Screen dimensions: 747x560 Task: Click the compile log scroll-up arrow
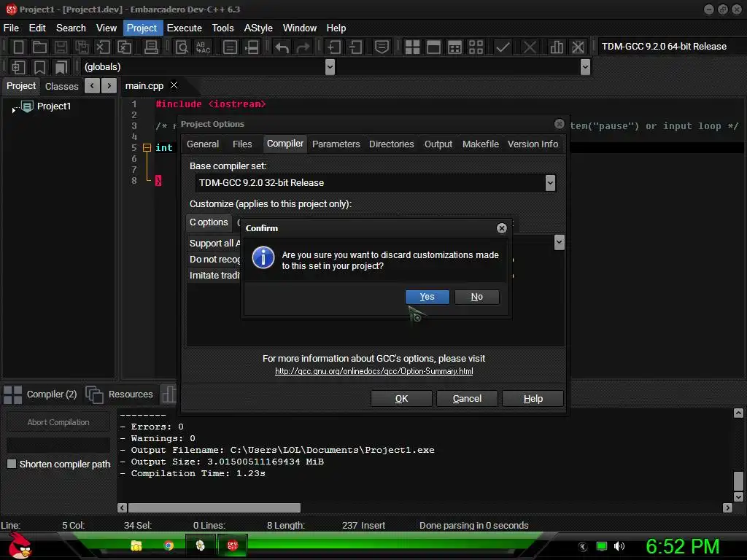(x=738, y=413)
